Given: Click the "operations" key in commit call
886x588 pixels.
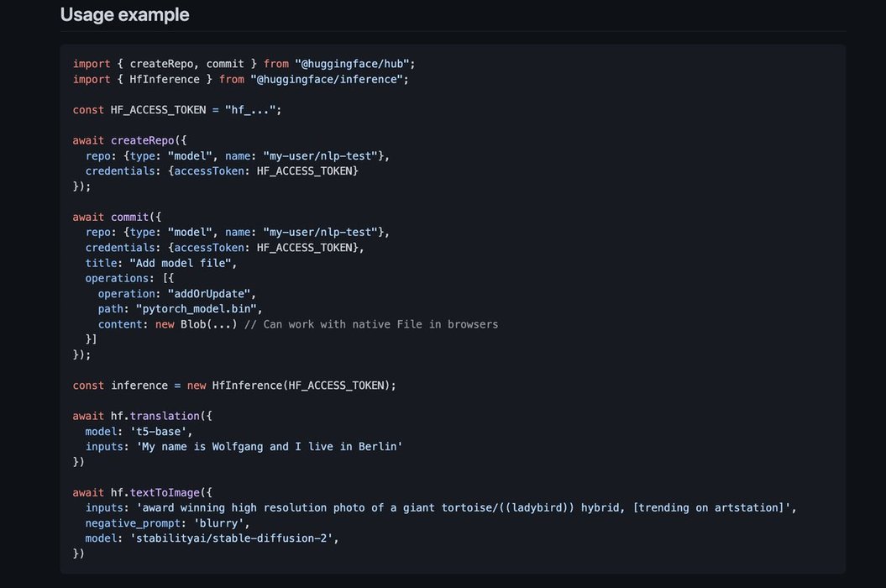Looking at the screenshot, I should point(117,278).
